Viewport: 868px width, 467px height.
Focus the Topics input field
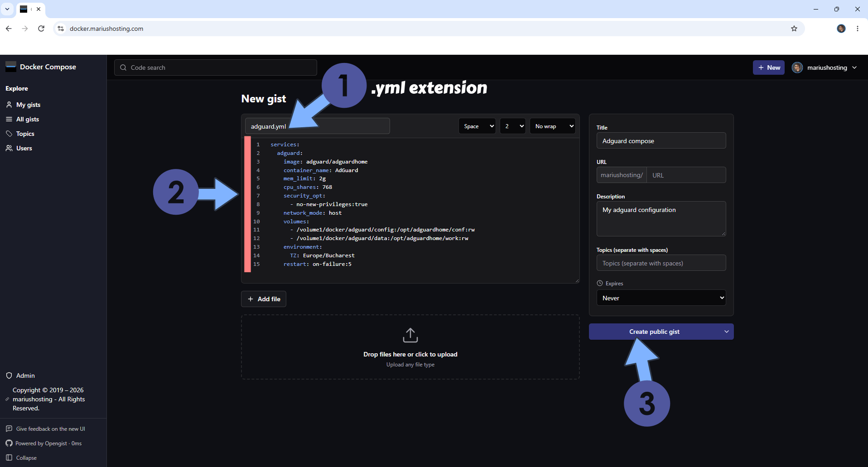tap(661, 263)
